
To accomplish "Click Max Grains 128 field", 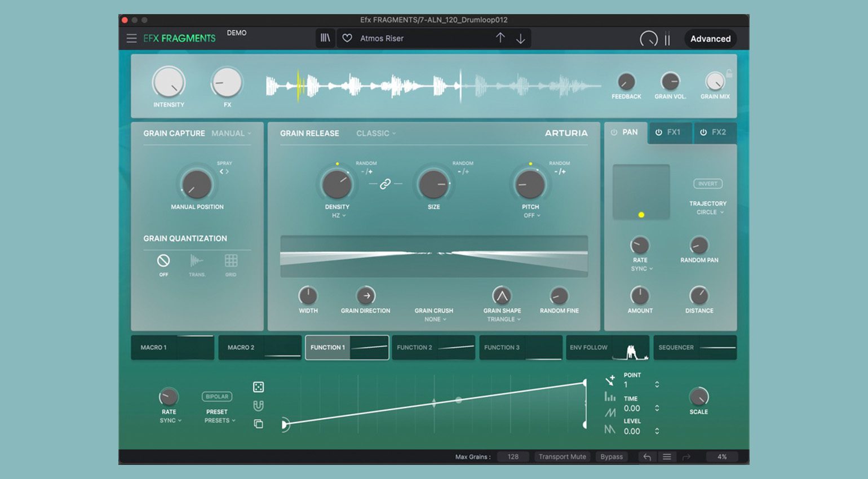I will tap(513, 457).
